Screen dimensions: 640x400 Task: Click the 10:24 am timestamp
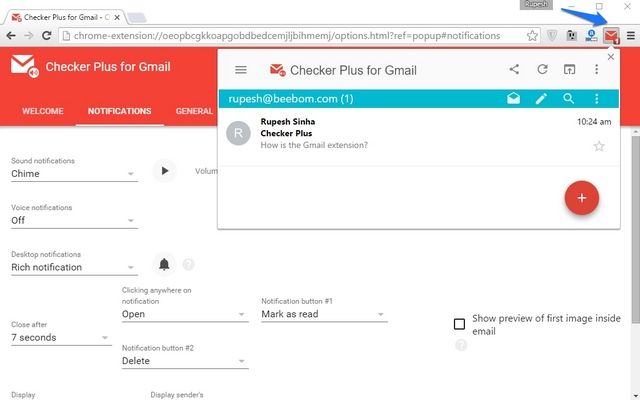coord(594,122)
